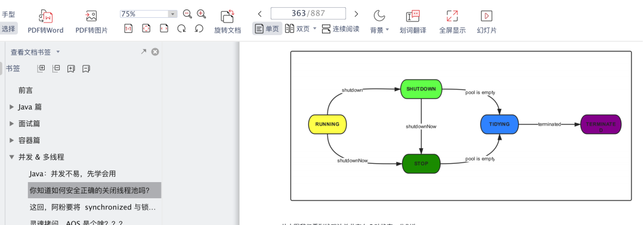Close the bookmark panel
This screenshot has width=644, height=225.
tap(155, 52)
